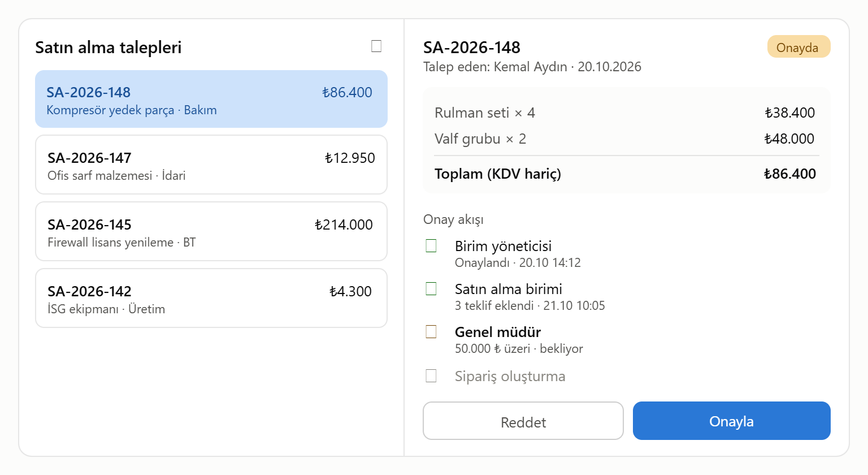Click the "Satın alma birimi" step label
Image resolution: width=868 pixels, height=475 pixels.
point(509,289)
